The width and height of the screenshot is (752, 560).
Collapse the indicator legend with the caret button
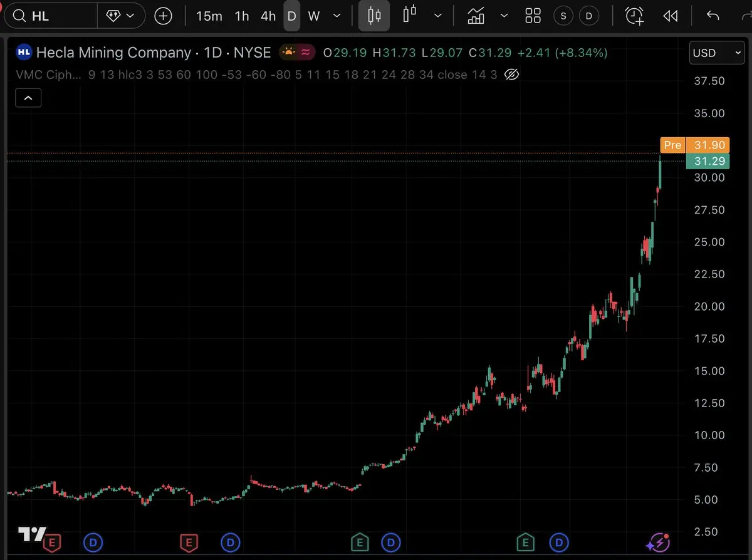tap(28, 98)
